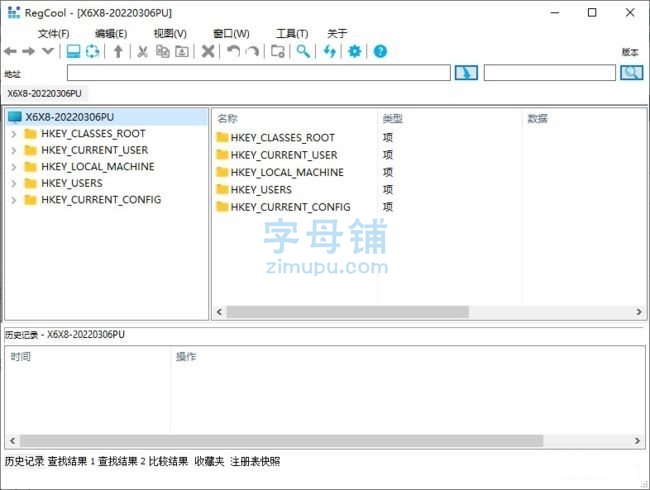Switch to the 历史记录 bottom tab
Image resolution: width=650 pixels, height=490 pixels.
(x=24, y=461)
